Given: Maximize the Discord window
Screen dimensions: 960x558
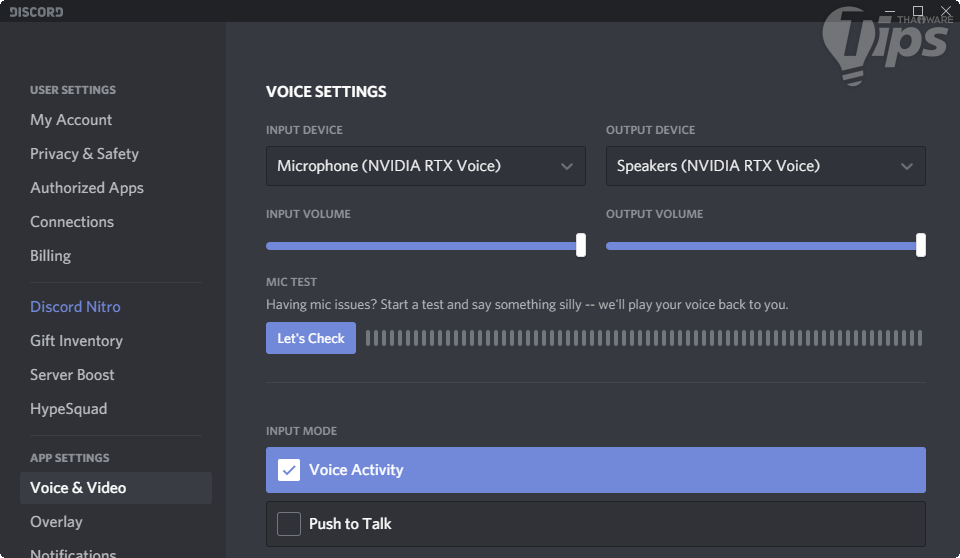Looking at the screenshot, I should [x=918, y=11].
